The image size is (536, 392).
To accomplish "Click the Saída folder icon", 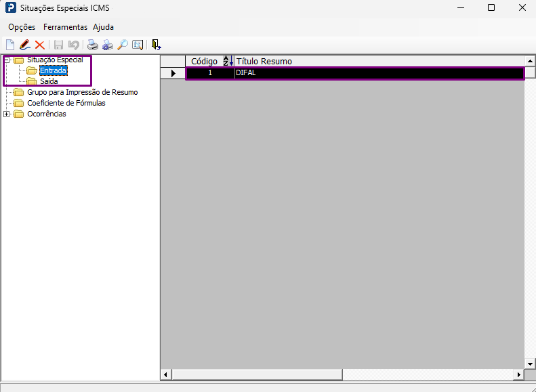I will 31,81.
